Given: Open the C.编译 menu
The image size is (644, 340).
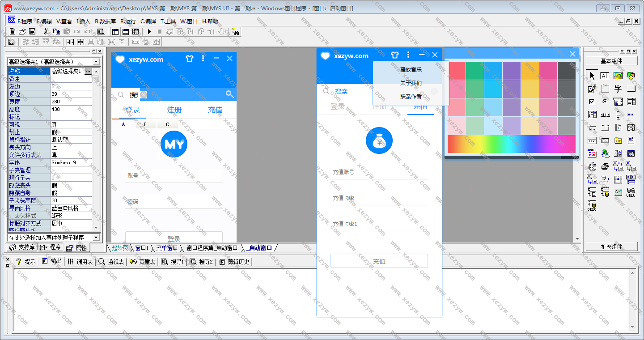Looking at the screenshot, I should [148, 21].
